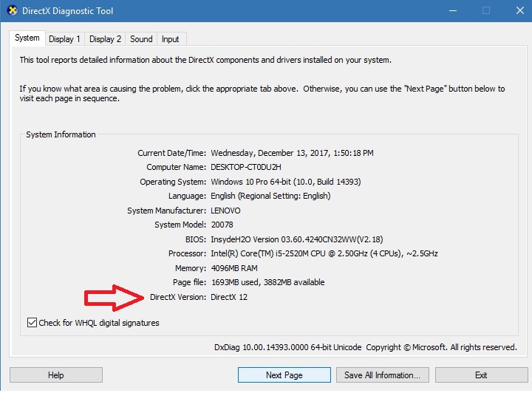Click the Current Date/Time value
Screen dimensions: 532x393
coord(292,153)
